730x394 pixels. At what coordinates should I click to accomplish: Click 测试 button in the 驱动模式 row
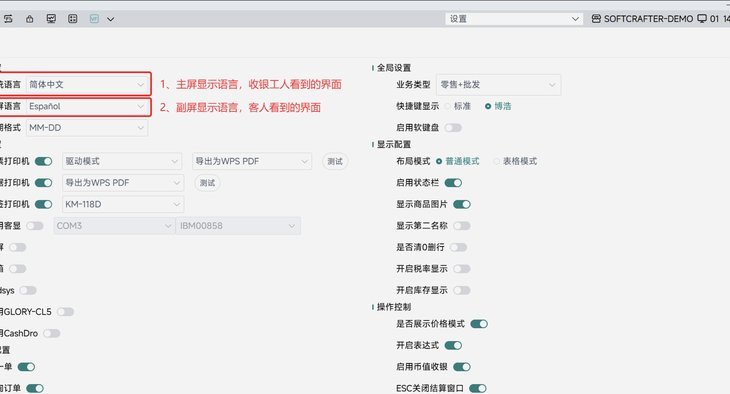335,162
